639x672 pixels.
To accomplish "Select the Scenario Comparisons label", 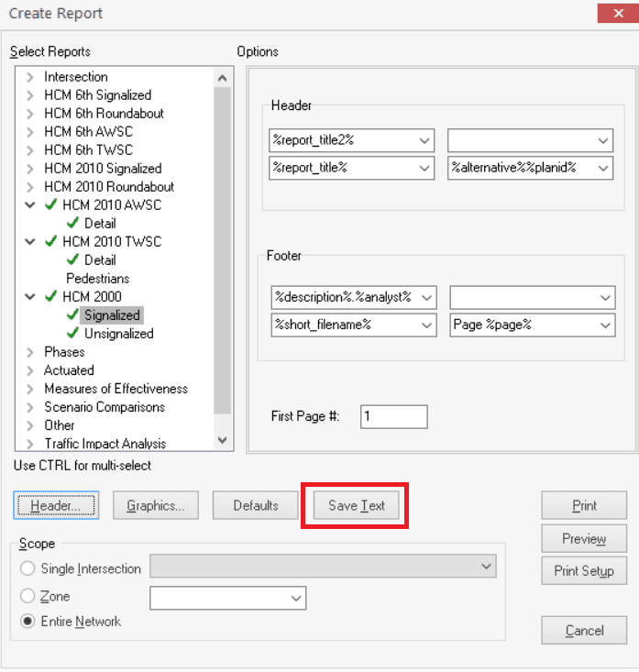I will (105, 407).
